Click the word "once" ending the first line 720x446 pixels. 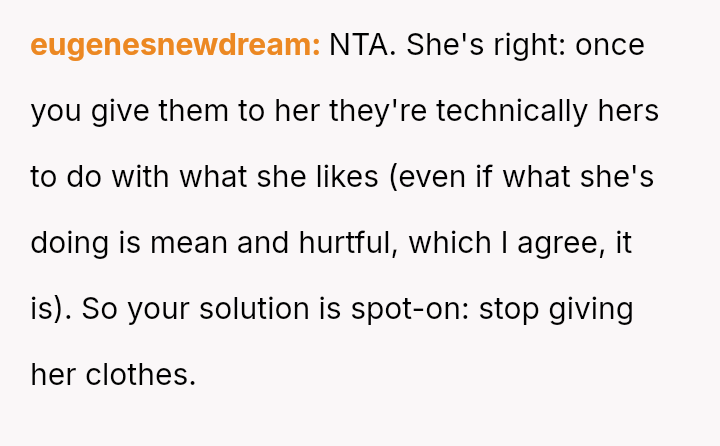click(609, 45)
